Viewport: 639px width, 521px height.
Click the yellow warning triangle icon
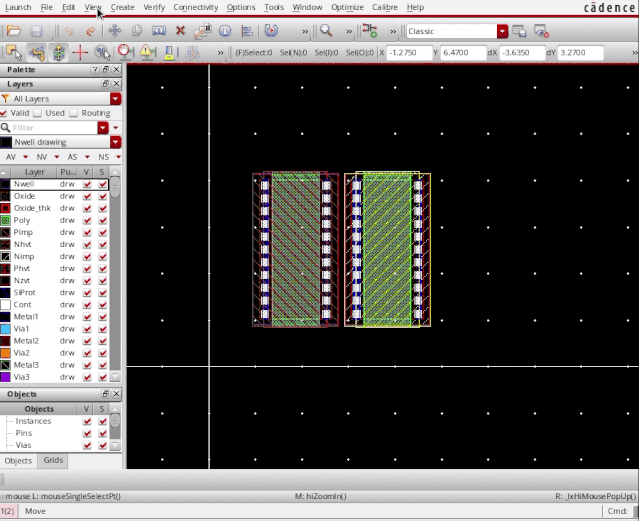tap(146, 52)
